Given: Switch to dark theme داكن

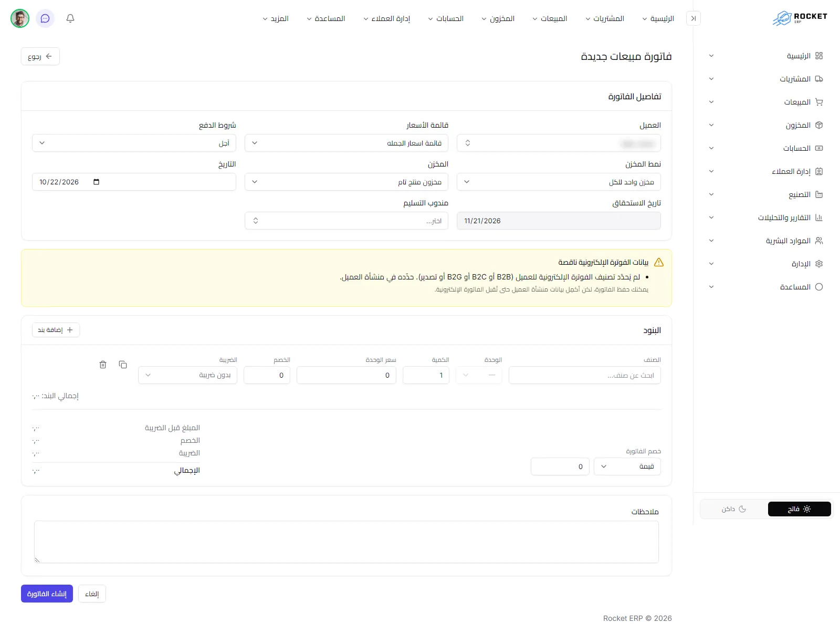Looking at the screenshot, I should point(734,509).
